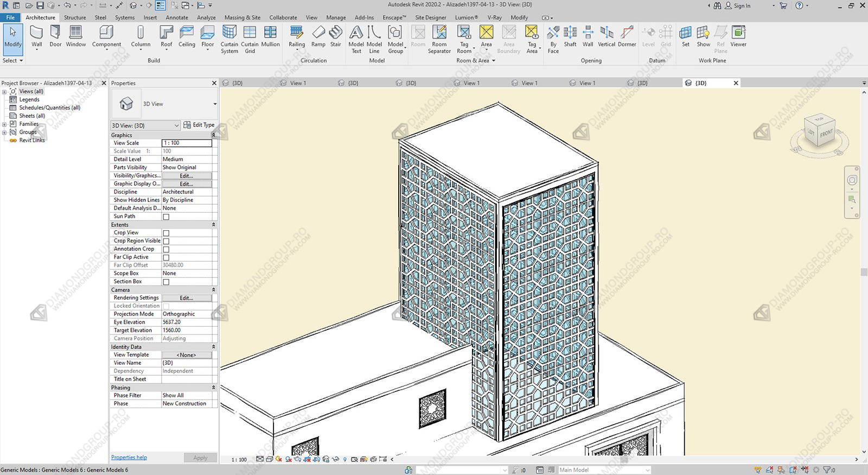Collapse the Camera properties section
868x475 pixels.
213,290
